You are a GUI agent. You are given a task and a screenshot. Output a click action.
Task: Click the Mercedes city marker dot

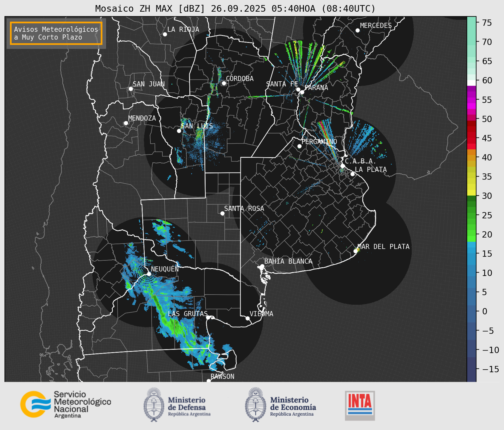point(358,31)
